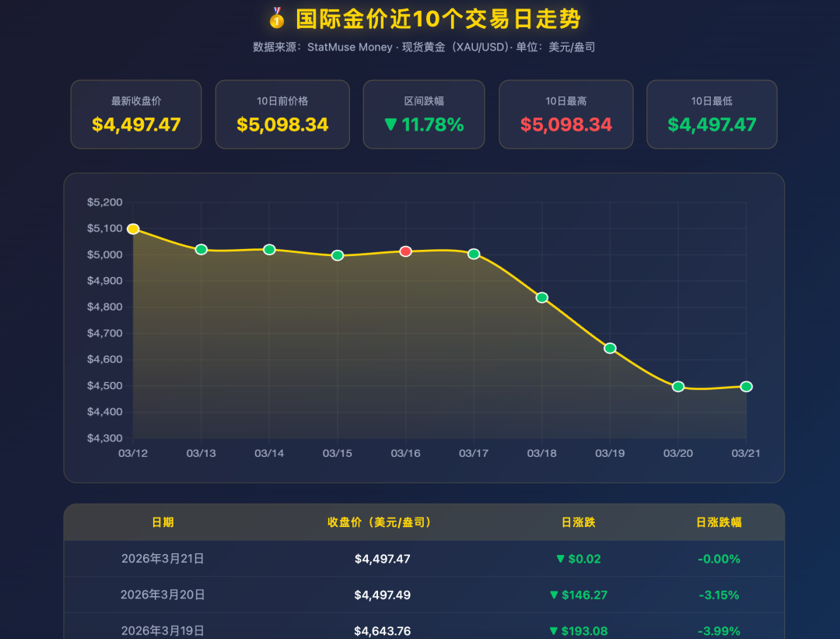This screenshot has width=840, height=639.
Task: Select the yellow data point for 03/12
Action: pyautogui.click(x=133, y=229)
